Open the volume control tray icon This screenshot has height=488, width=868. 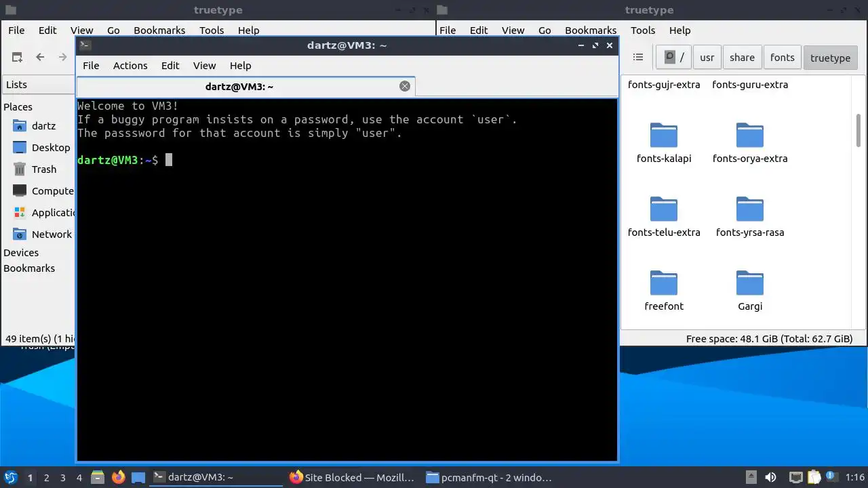[770, 477]
